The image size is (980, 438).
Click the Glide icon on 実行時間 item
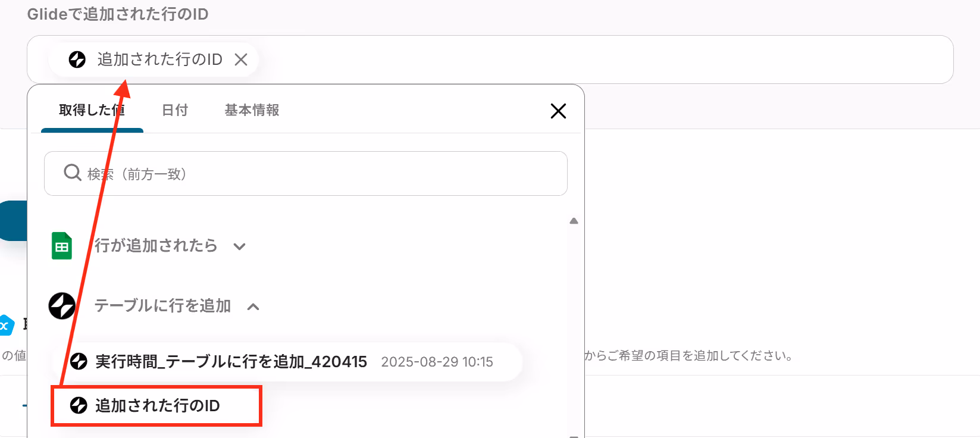point(79,361)
